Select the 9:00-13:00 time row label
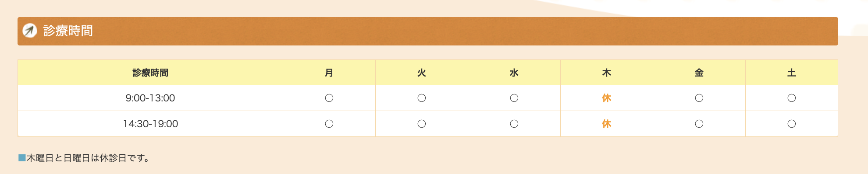 point(150,98)
